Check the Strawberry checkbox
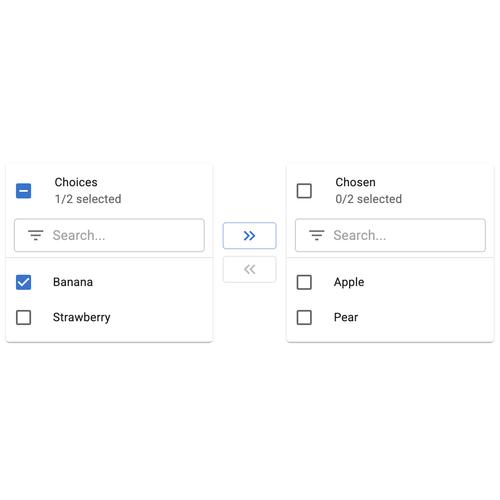The height and width of the screenshot is (500, 500). [24, 317]
